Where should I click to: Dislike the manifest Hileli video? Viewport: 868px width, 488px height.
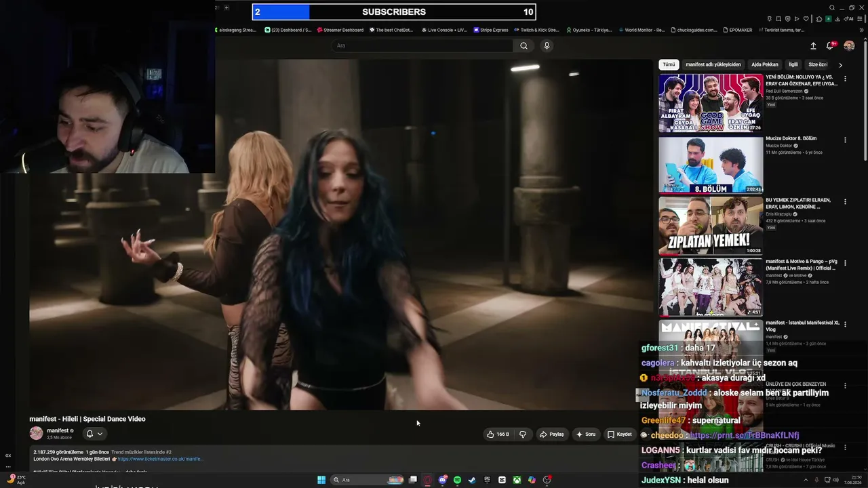coord(523,434)
